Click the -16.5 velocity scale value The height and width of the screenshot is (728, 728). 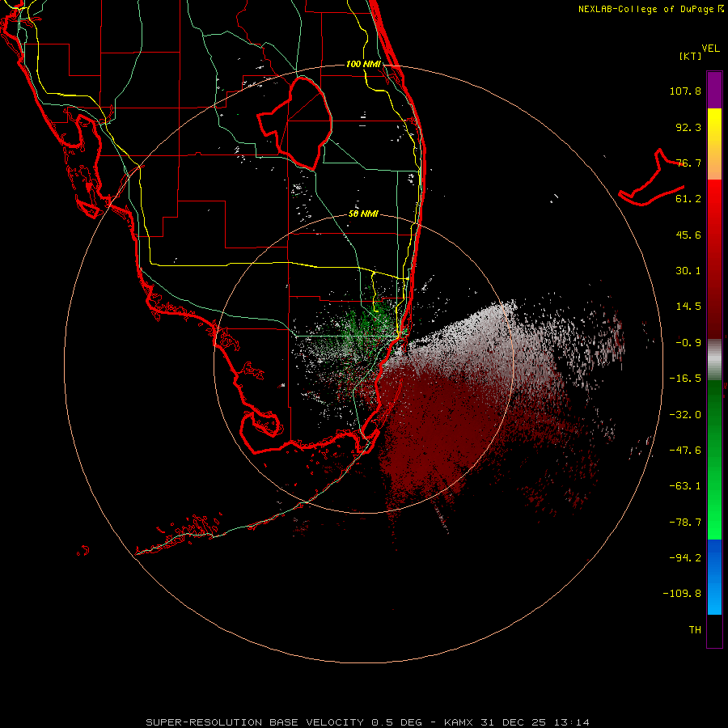click(x=685, y=379)
